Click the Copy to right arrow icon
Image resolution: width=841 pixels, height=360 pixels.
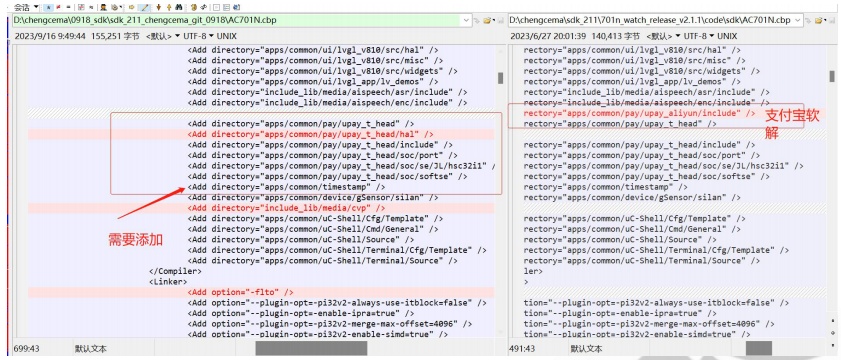pos(131,8)
